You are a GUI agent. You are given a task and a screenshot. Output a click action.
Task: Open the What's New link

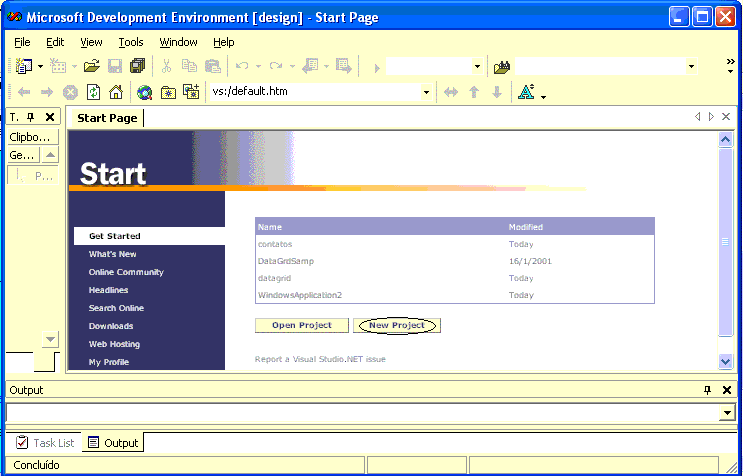coord(112,254)
